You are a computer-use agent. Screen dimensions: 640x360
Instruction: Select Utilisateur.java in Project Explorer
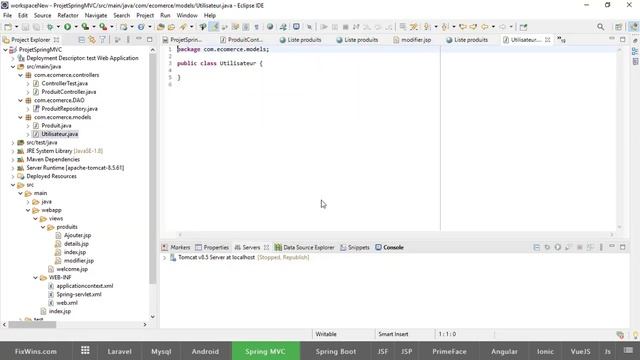point(60,134)
